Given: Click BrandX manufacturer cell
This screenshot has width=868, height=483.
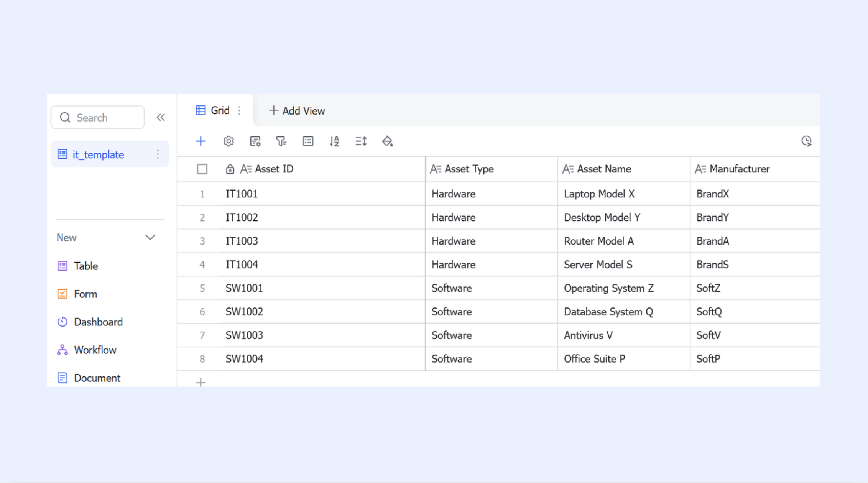Looking at the screenshot, I should point(755,194).
